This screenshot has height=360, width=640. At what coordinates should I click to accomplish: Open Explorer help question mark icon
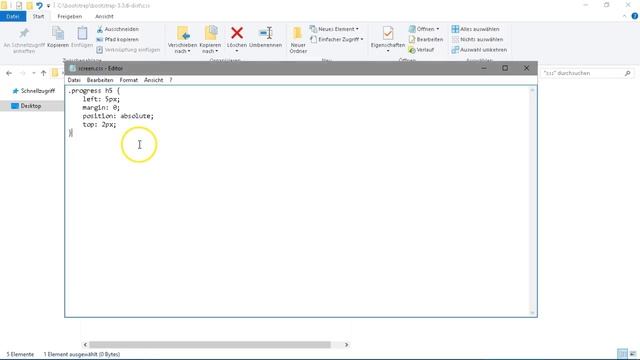coord(634,16)
